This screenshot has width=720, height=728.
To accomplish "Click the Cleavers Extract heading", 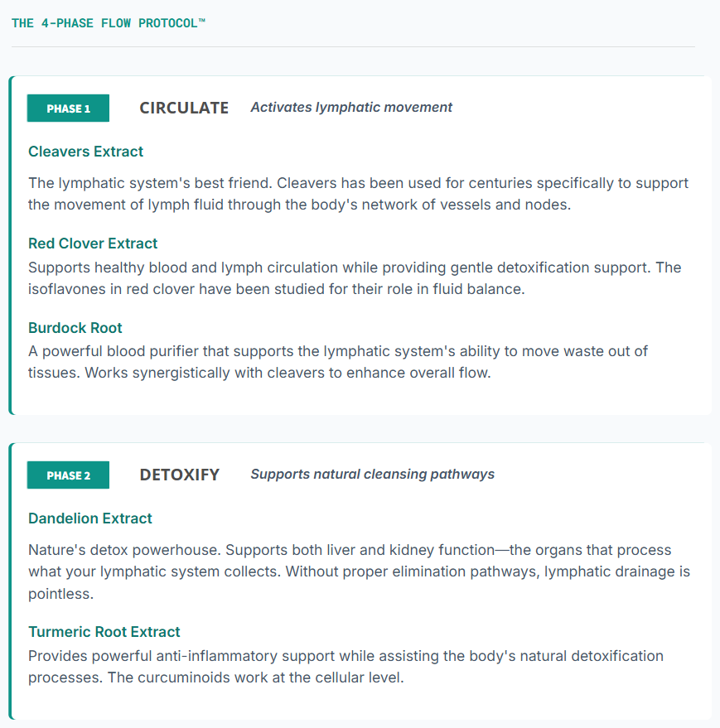I will (85, 152).
